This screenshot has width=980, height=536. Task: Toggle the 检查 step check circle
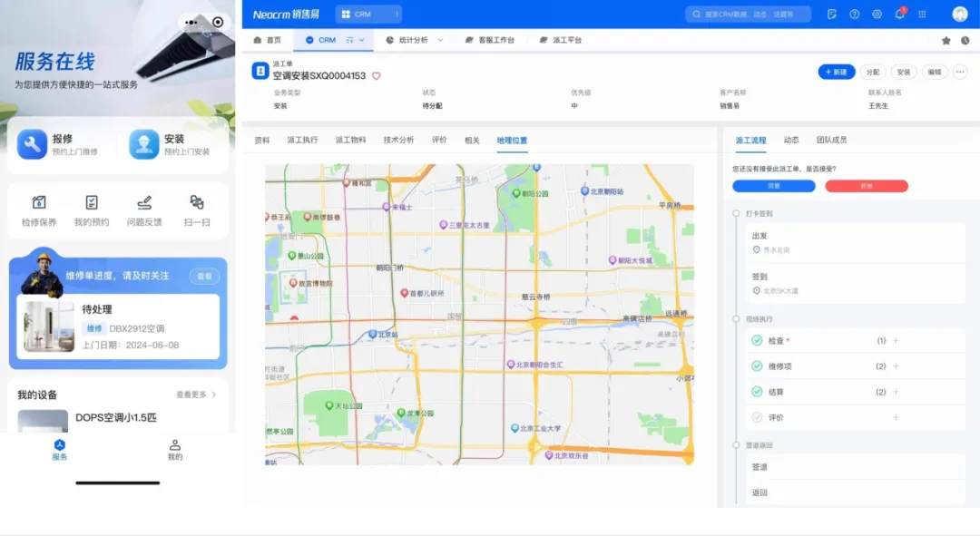[x=757, y=341]
